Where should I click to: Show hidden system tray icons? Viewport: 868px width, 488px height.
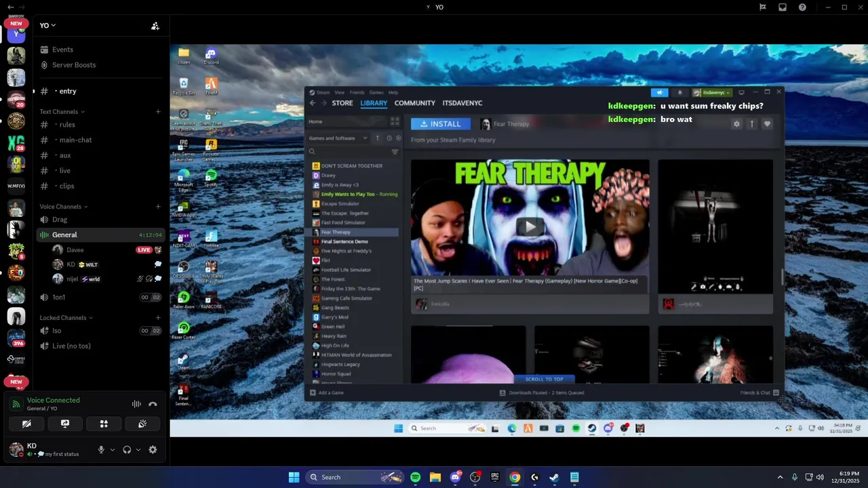780,477
